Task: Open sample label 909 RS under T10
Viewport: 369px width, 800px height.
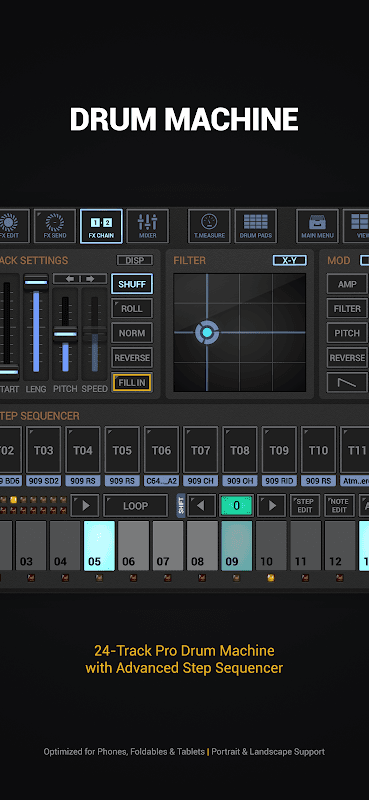Action: pyautogui.click(x=318, y=481)
